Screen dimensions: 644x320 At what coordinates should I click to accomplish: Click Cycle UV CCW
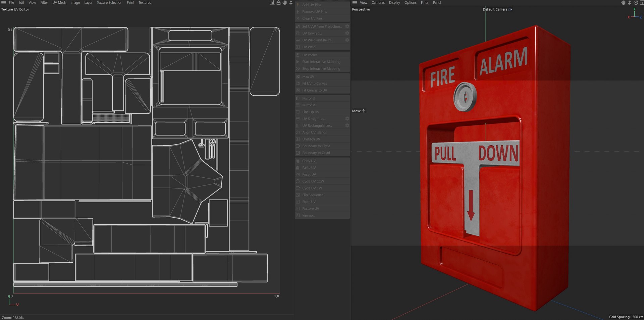(x=322, y=181)
